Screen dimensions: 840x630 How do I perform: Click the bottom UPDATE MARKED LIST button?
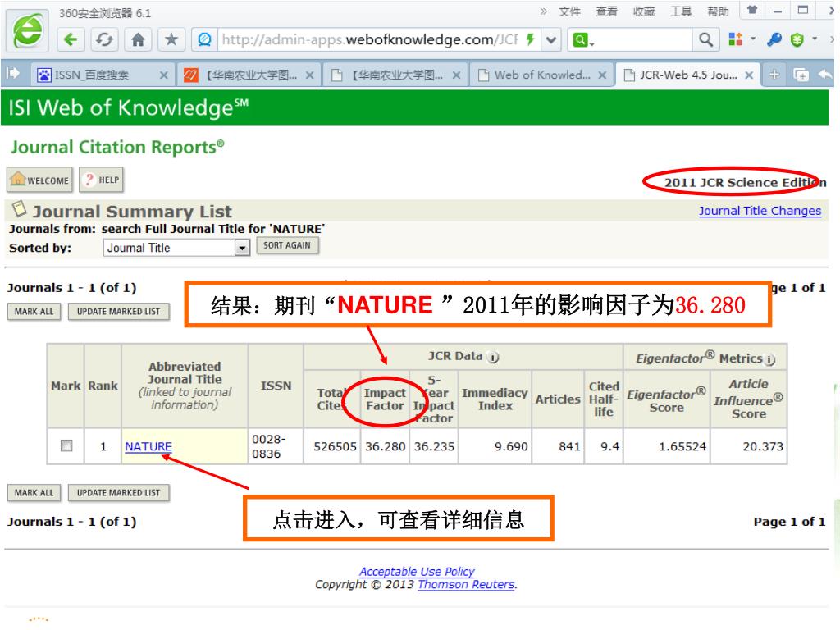[x=118, y=493]
